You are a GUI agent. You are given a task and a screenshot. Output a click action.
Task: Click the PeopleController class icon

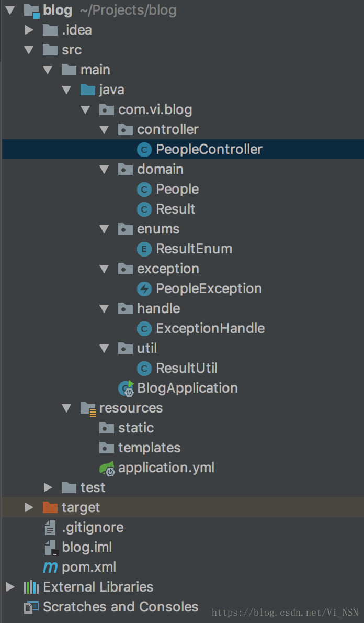(144, 150)
